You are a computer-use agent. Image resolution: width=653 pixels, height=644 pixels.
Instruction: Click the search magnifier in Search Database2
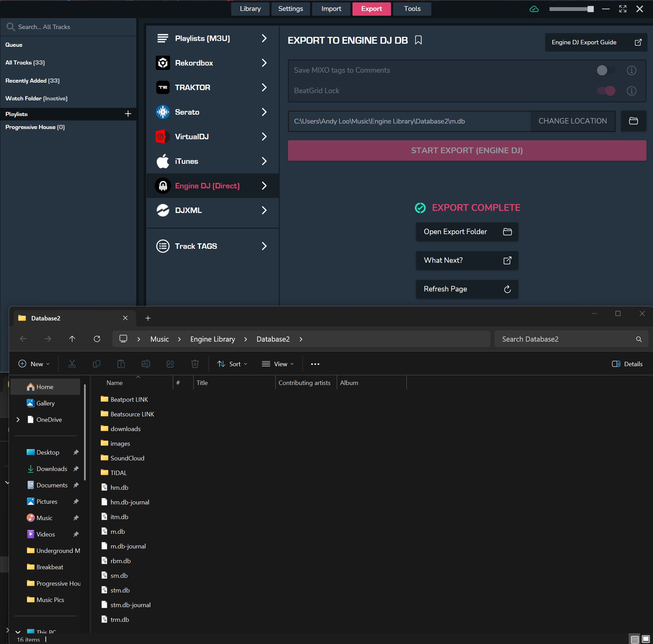pos(639,339)
